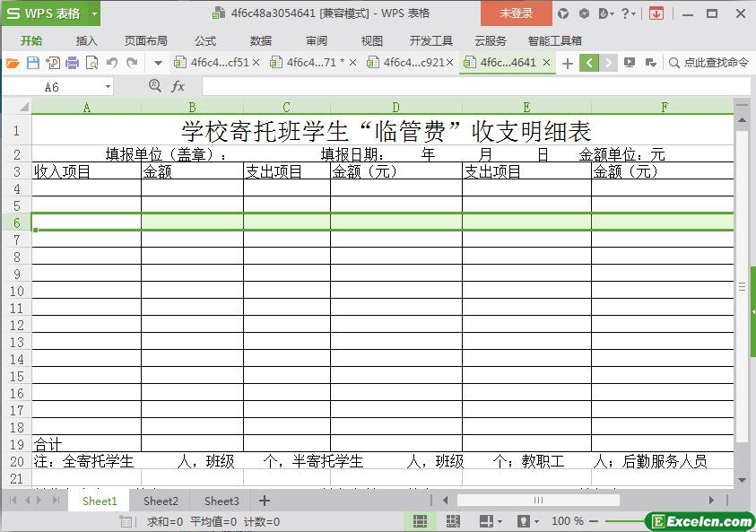Open the 审阅 ribbon tab
Viewport: 756px width, 532px height.
coord(317,41)
